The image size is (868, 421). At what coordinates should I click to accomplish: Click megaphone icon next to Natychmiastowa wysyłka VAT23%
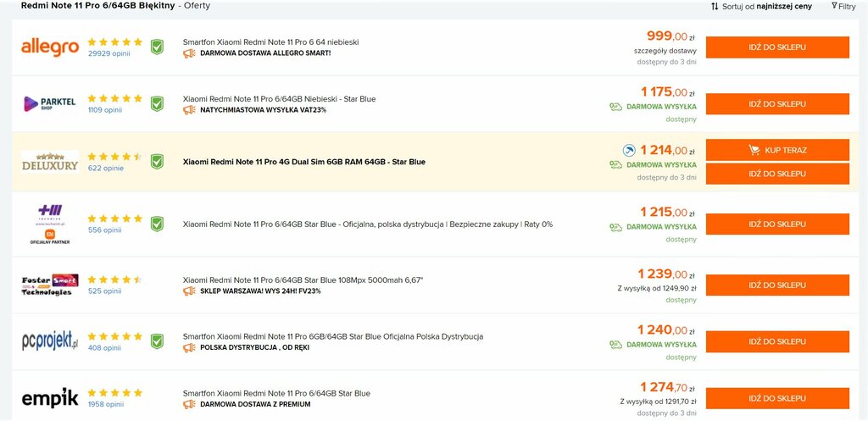coord(189,110)
